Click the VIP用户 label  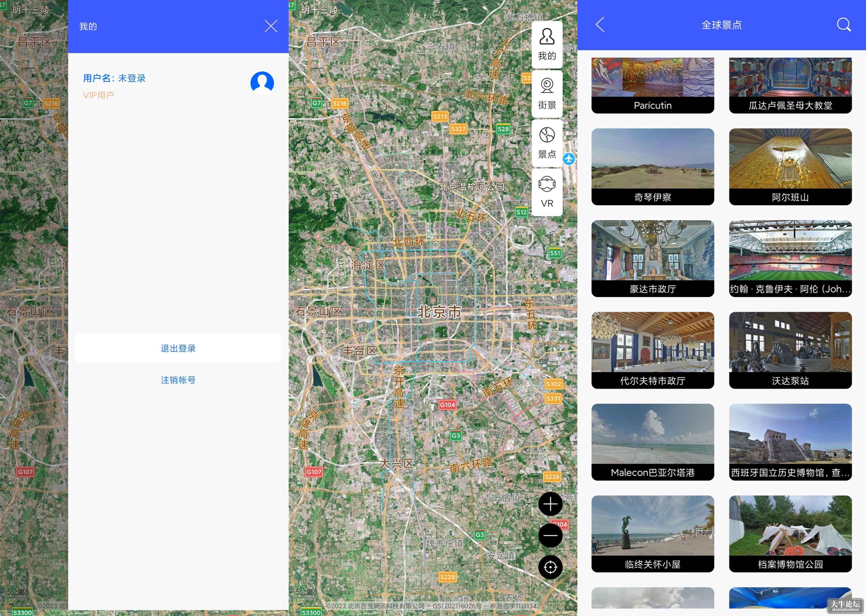(99, 95)
